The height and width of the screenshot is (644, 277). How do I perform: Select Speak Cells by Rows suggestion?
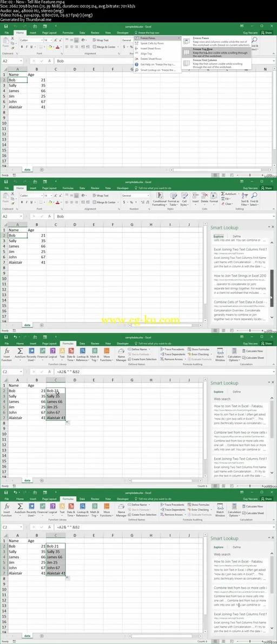(x=157, y=43)
